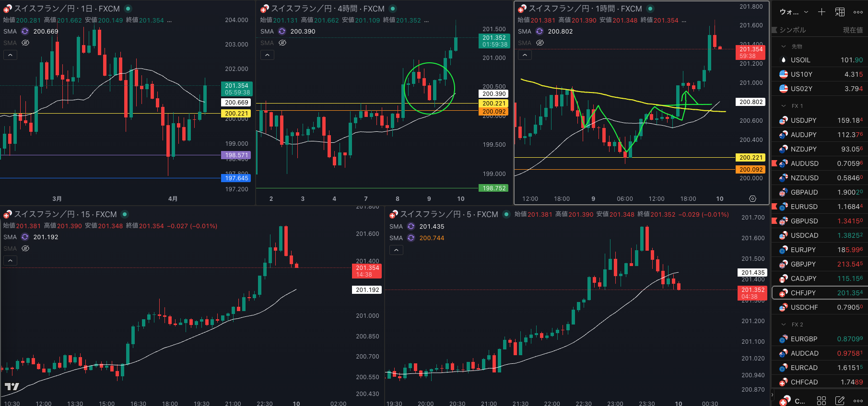The image size is (868, 406).
Task: Click the pencil note icon in details panel
Action: [x=840, y=400]
